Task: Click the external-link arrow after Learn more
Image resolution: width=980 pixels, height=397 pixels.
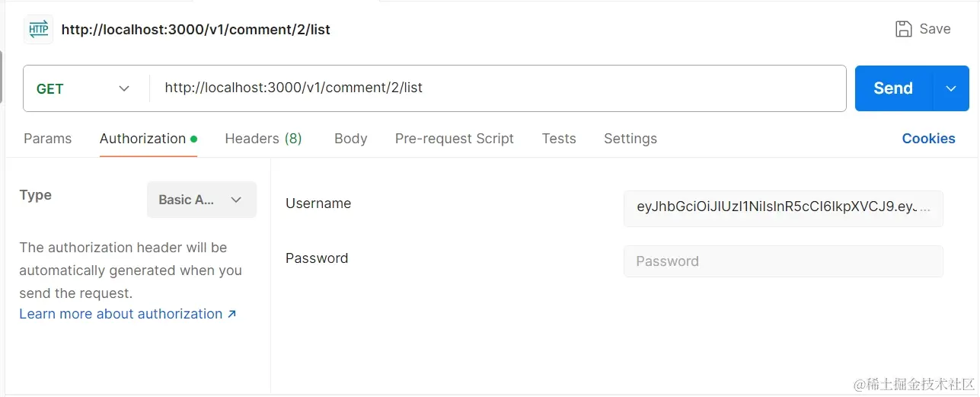Action: click(x=232, y=314)
